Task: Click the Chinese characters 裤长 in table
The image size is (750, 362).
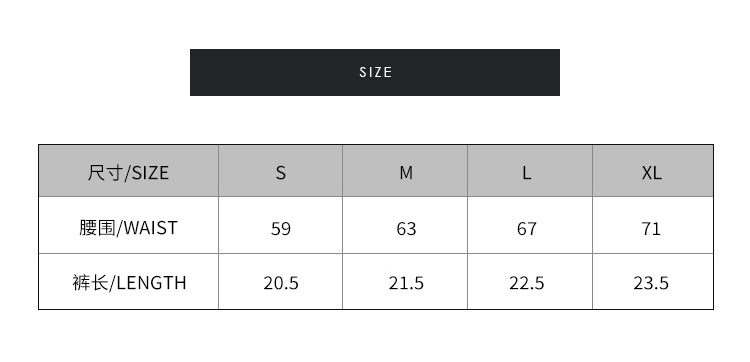Action: coord(90,283)
